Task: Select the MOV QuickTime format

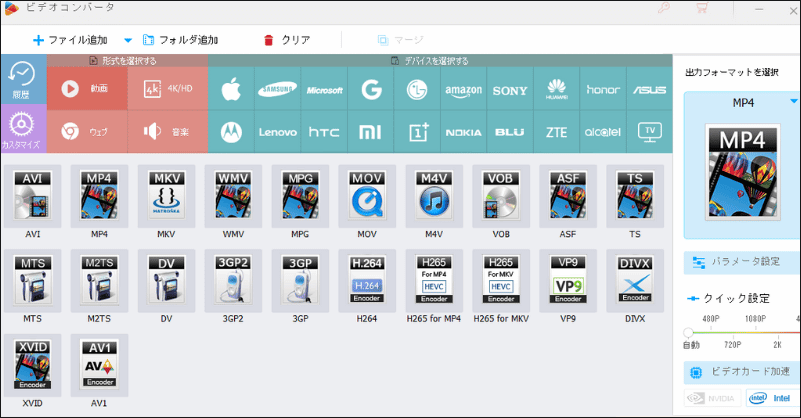Action: coord(367,196)
